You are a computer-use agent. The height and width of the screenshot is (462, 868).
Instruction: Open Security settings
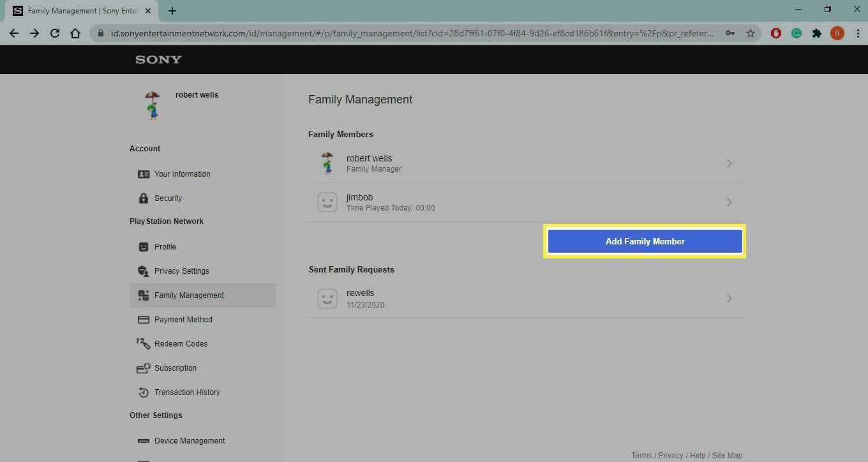[168, 198]
